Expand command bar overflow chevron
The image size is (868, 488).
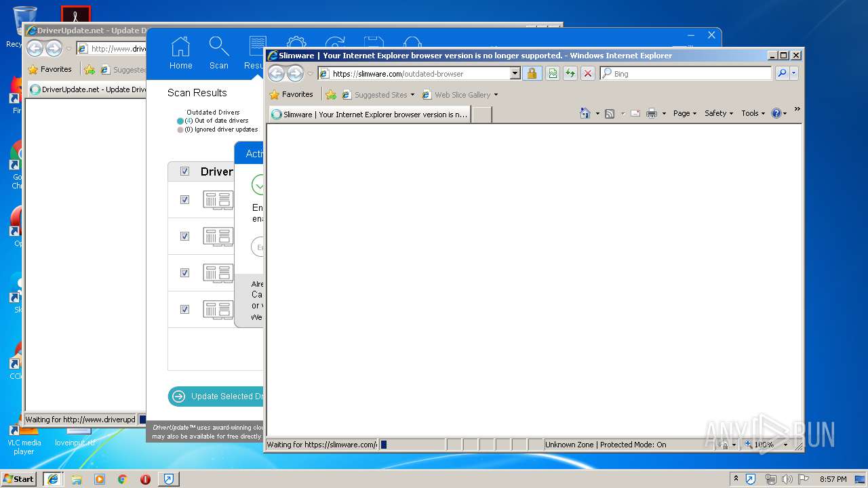[x=797, y=109]
